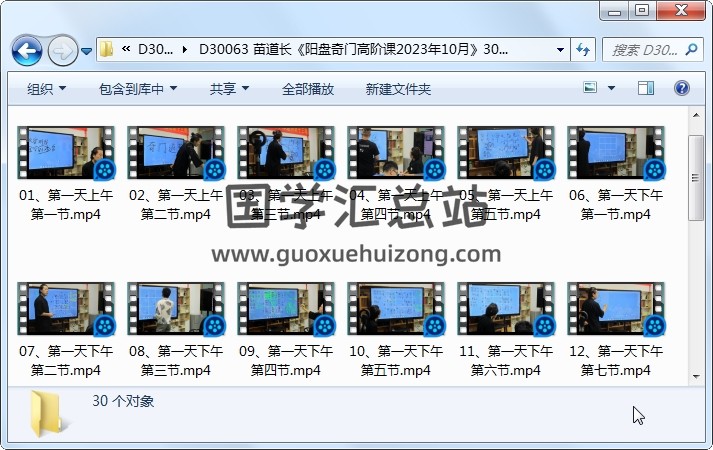Expand the view options dropdown arrow
This screenshot has height=450, width=713.
tap(612, 88)
